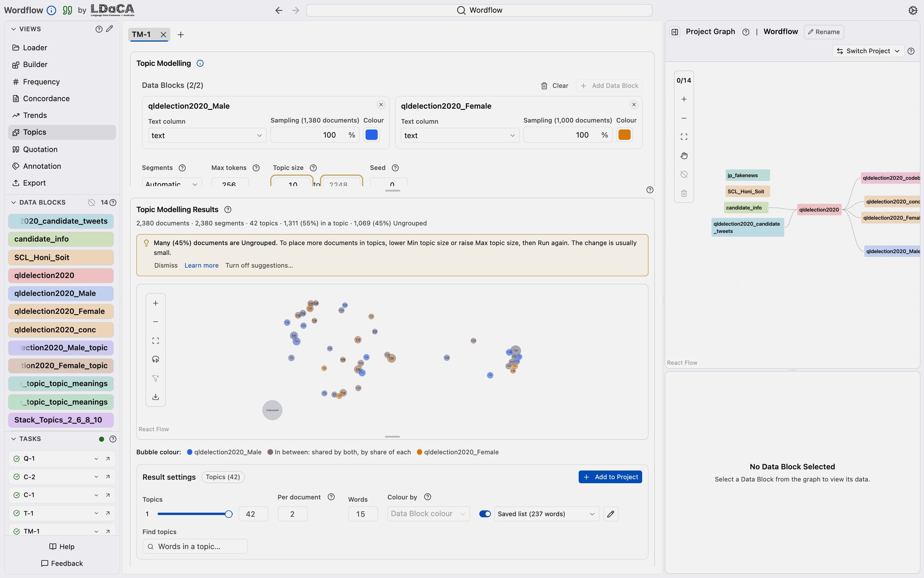924x578 pixels.
Task: Open the Male text column dropdown
Action: click(207, 135)
